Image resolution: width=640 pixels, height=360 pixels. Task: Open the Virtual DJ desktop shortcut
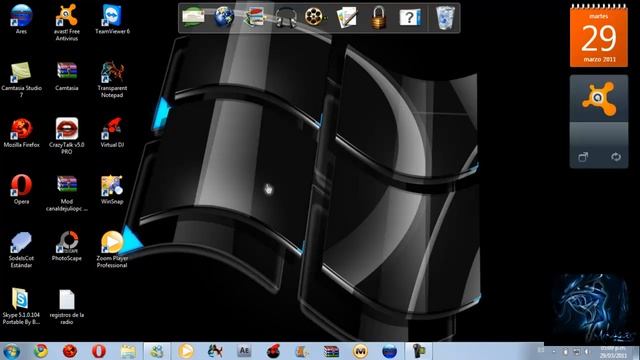point(112,133)
